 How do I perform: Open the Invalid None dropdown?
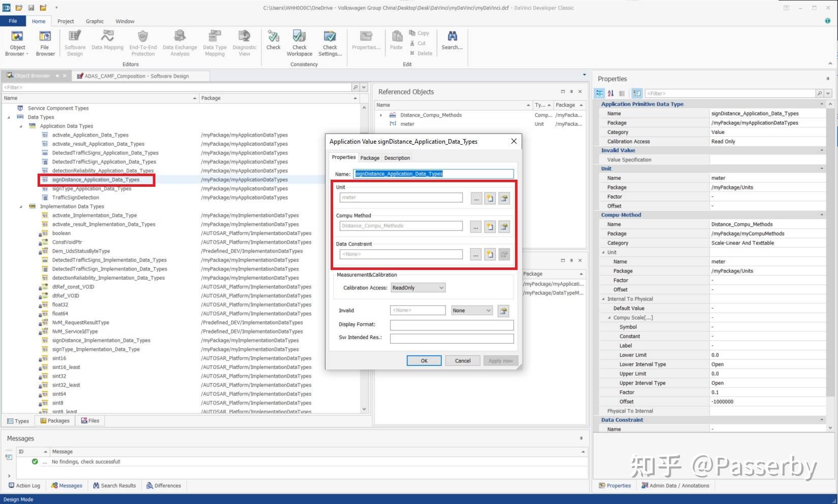click(472, 311)
